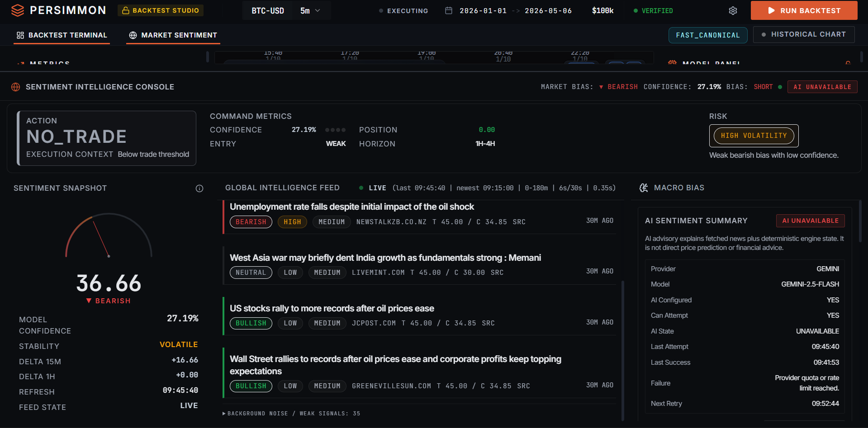This screenshot has height=428, width=868.
Task: Click the Market Sentiment globe icon
Action: (133, 35)
